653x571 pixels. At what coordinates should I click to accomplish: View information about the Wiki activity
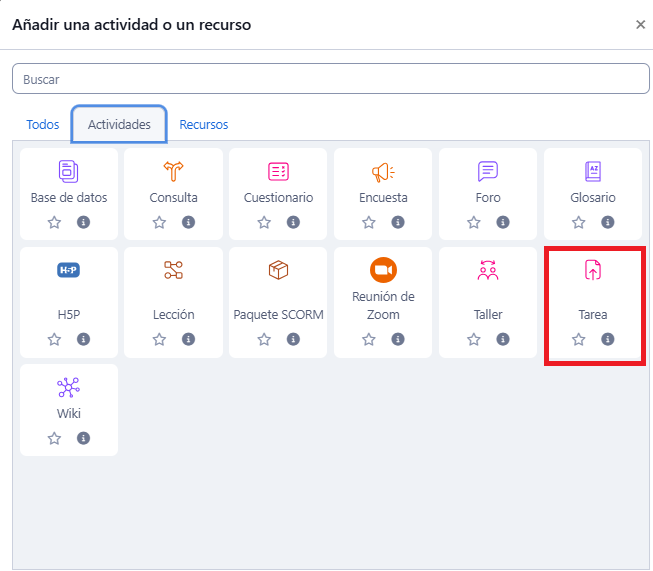click(x=83, y=438)
